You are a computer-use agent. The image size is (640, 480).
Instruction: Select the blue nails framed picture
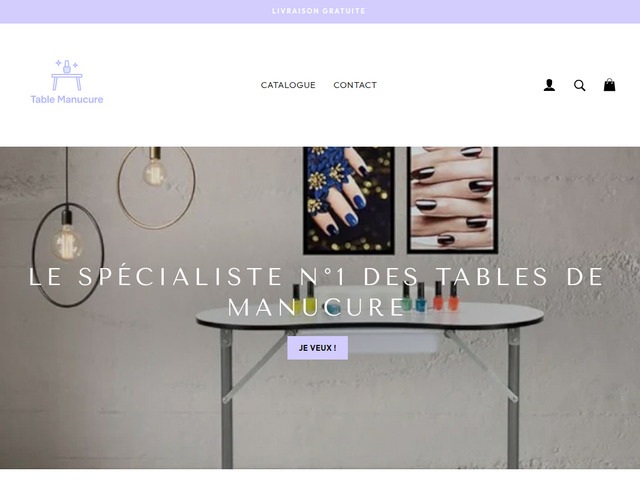[x=349, y=200]
